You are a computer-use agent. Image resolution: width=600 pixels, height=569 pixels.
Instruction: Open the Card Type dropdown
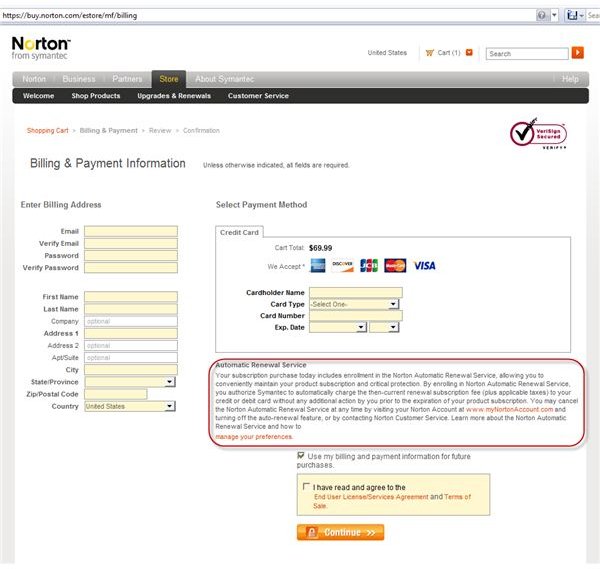click(354, 304)
